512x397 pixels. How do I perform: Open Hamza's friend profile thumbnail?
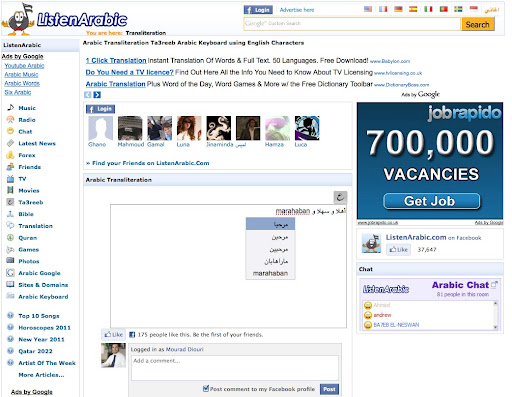pos(277,128)
